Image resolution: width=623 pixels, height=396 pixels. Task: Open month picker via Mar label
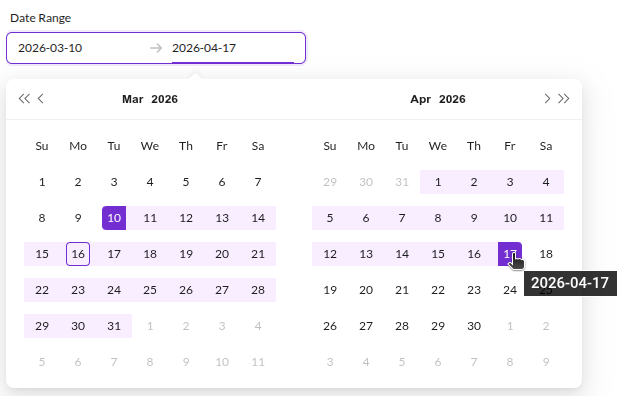133,99
